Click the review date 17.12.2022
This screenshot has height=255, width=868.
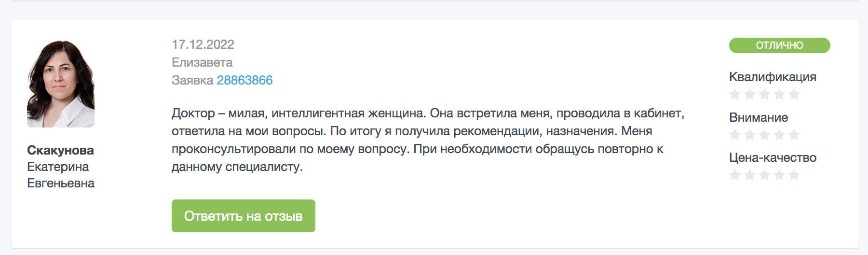[x=203, y=44]
